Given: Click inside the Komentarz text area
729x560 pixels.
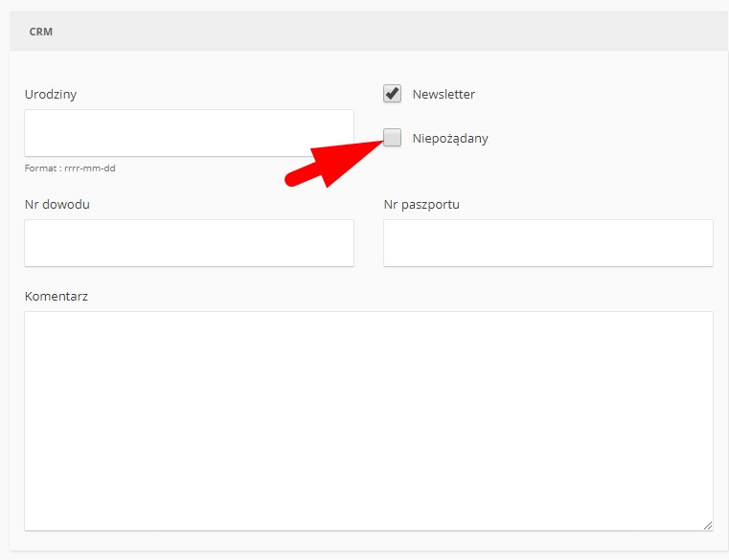Looking at the screenshot, I should [x=369, y=420].
